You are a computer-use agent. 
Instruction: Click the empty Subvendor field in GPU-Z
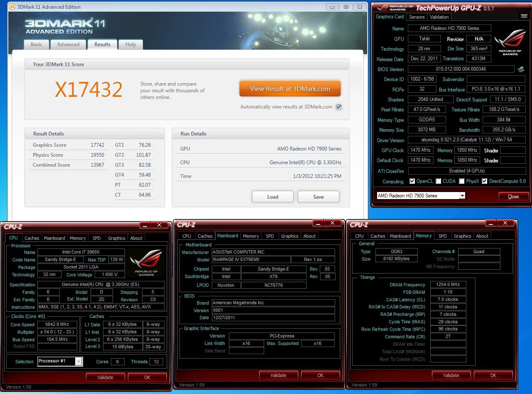496,79
